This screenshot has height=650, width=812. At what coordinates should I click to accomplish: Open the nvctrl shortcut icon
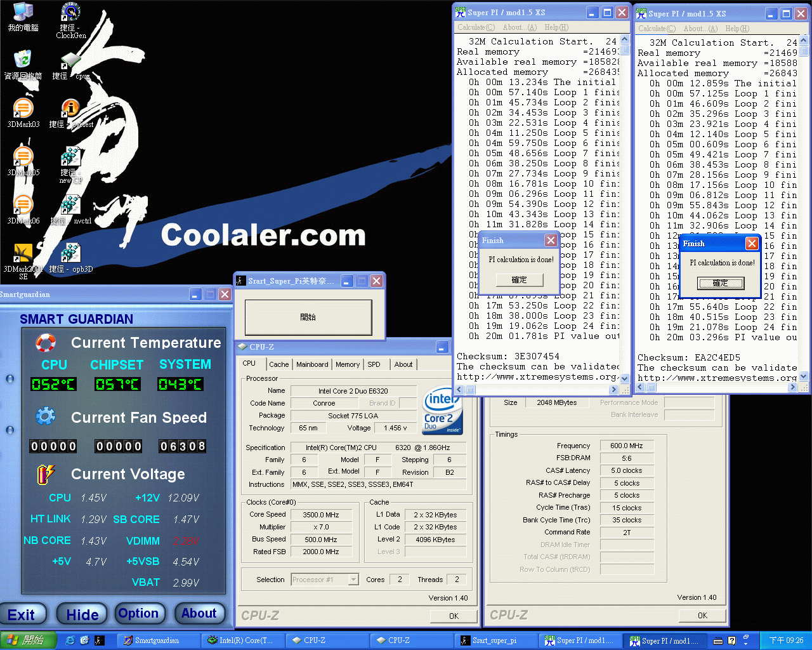(71, 209)
